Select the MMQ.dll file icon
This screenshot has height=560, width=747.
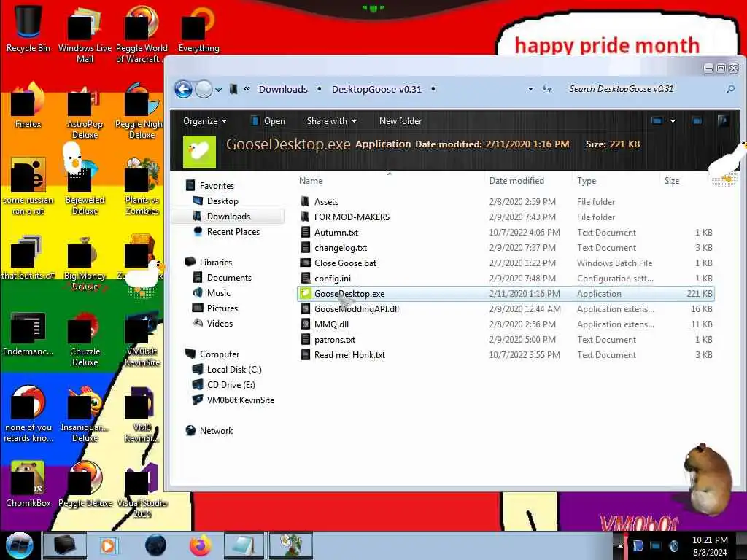(x=306, y=324)
